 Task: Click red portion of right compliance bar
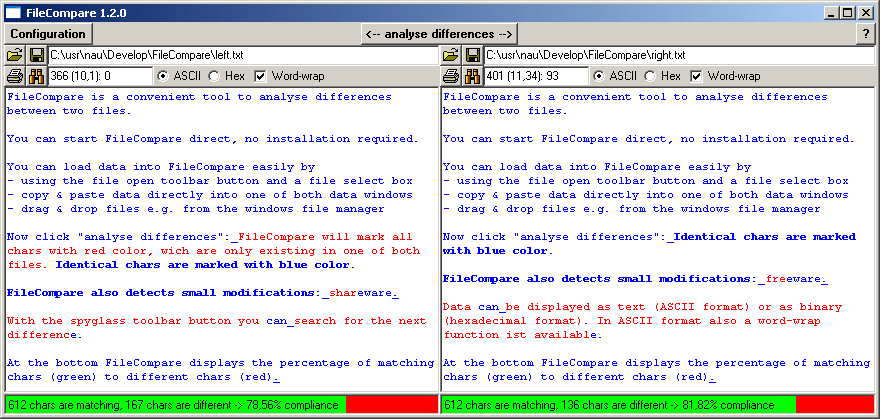(x=835, y=405)
